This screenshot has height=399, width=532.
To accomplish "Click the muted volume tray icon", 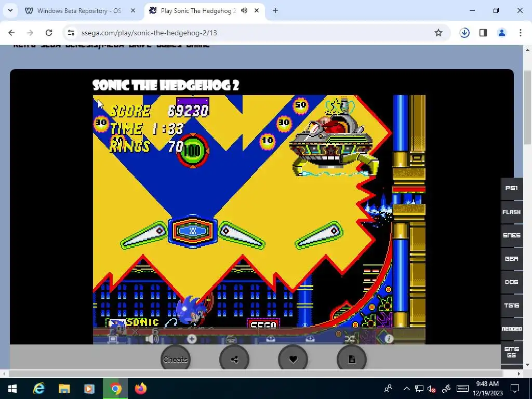I will click(432, 389).
